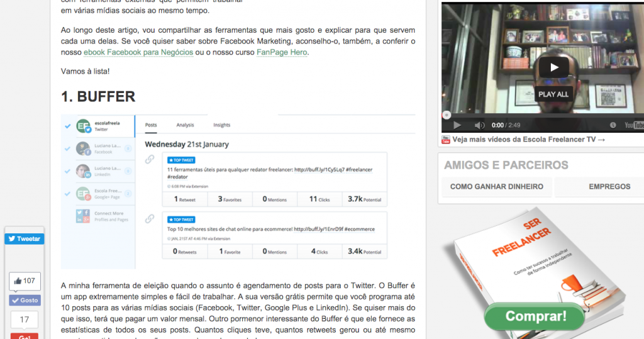The width and height of the screenshot is (644, 339).
Task: Click the #ecommerce hashtag
Action: 359,229
